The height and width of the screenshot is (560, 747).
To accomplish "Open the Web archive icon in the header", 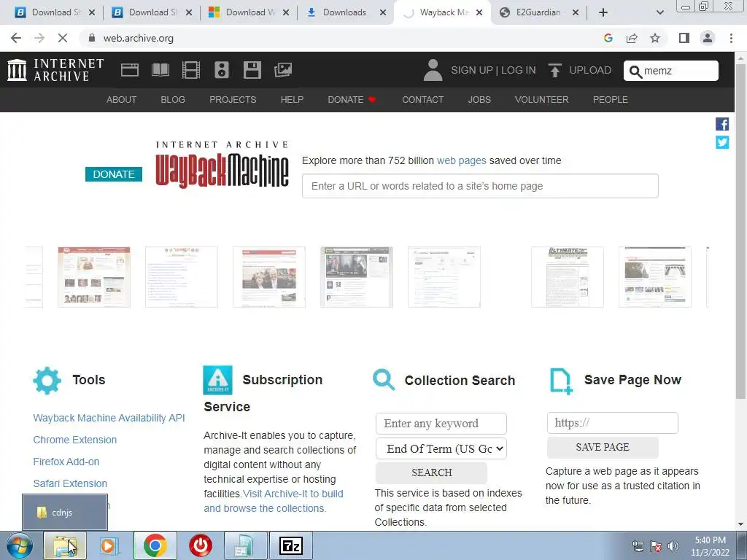I will pos(130,70).
